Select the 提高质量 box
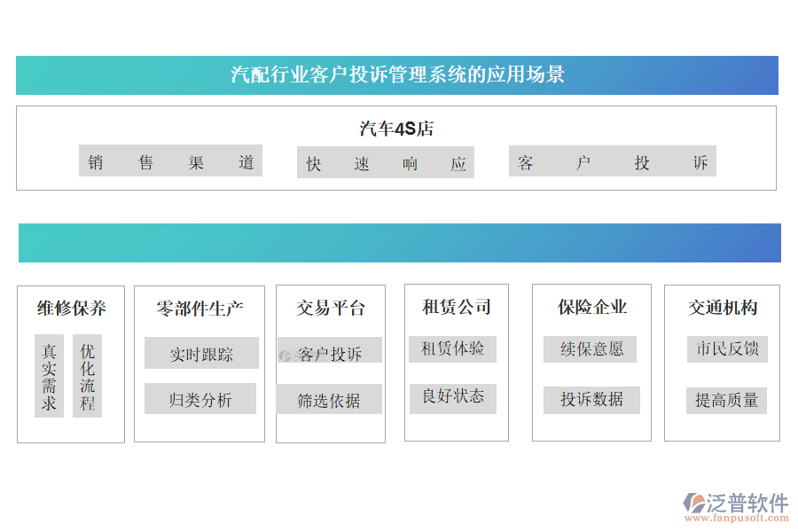This screenshot has height=532, width=798. (x=726, y=400)
